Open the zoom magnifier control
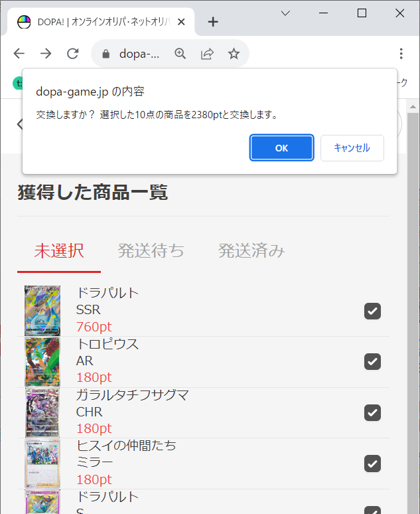This screenshot has height=514, width=420. pos(180,53)
